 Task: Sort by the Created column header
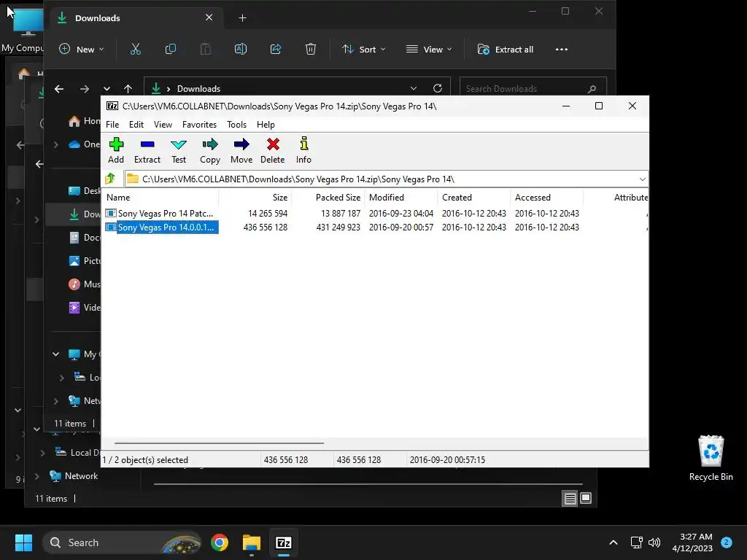click(474, 197)
